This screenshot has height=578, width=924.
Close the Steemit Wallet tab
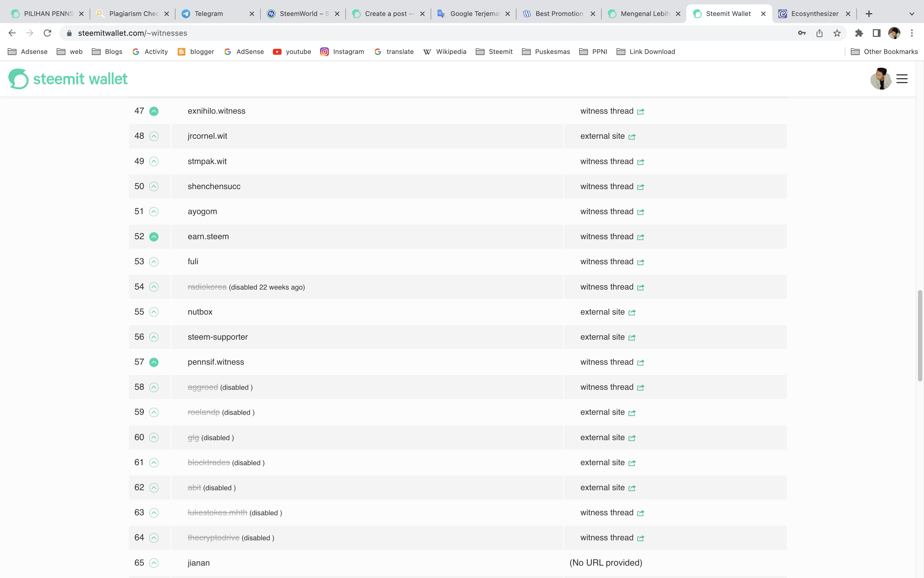pos(763,14)
